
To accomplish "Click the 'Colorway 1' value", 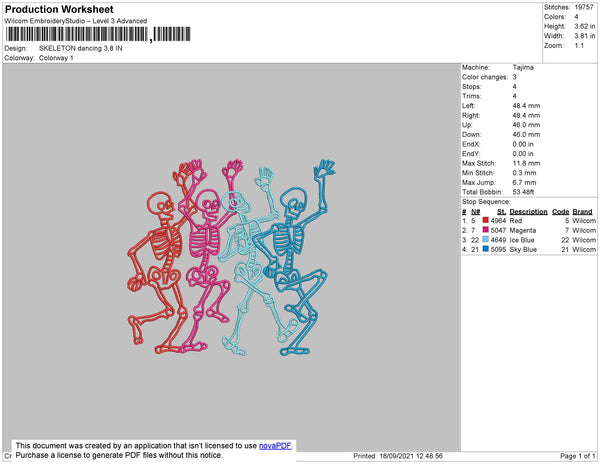I will (56, 58).
